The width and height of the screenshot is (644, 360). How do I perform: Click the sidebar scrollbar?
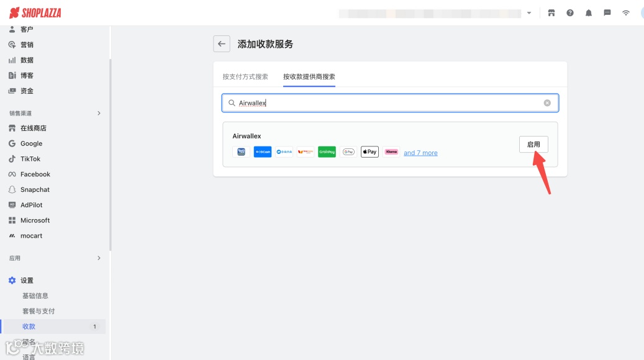[110, 155]
